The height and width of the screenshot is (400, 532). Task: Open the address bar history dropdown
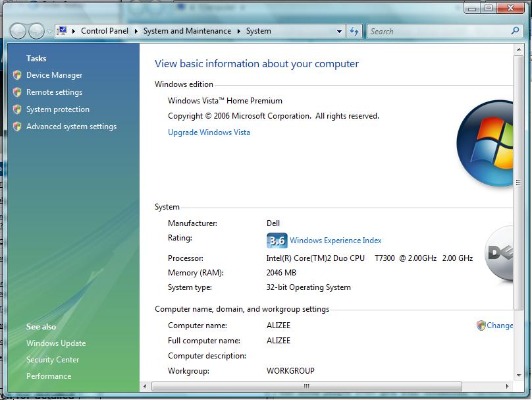339,32
